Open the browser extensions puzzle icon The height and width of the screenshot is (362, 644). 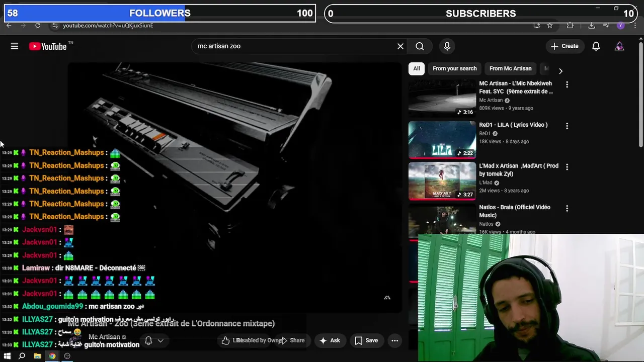[570, 25]
